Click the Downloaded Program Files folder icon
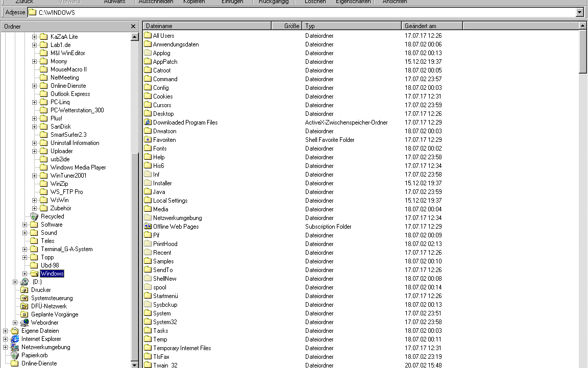This screenshot has height=368, width=588. click(148, 122)
